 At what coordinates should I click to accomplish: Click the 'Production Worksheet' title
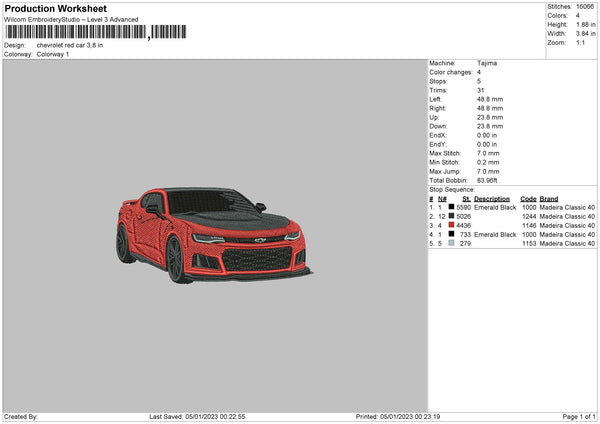click(55, 8)
